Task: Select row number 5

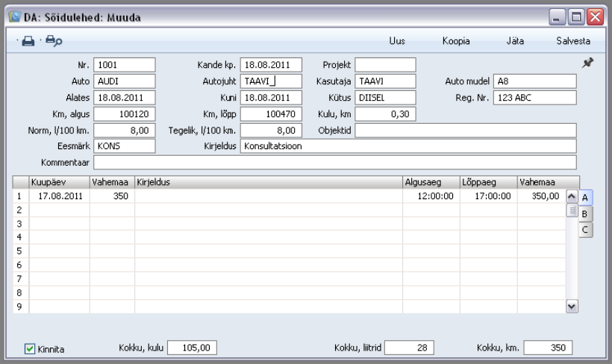Action: [x=20, y=251]
